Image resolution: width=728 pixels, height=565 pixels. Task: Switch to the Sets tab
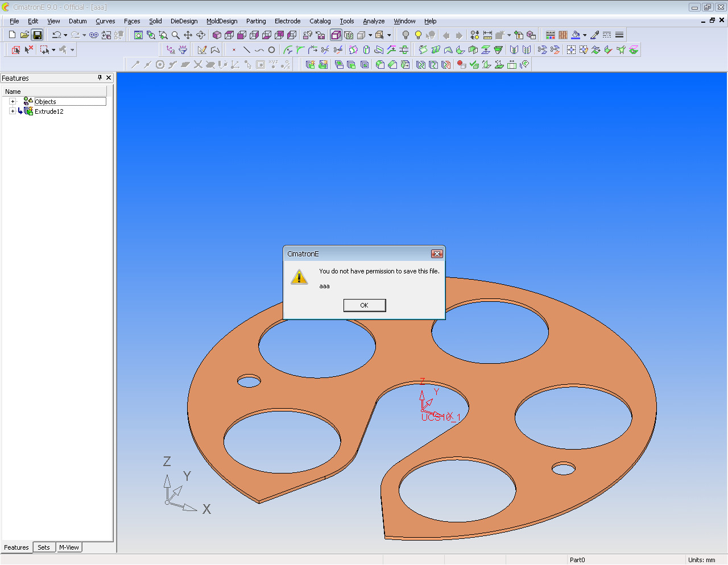click(x=44, y=547)
